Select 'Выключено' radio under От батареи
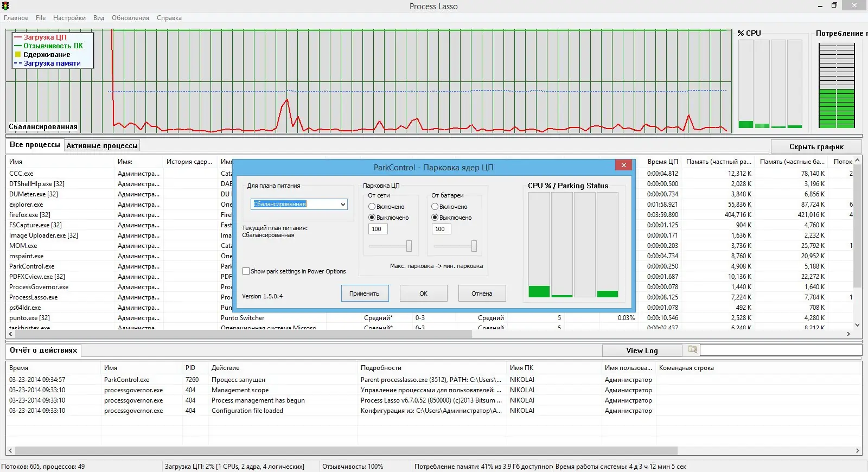This screenshot has height=472, width=868. 435,218
